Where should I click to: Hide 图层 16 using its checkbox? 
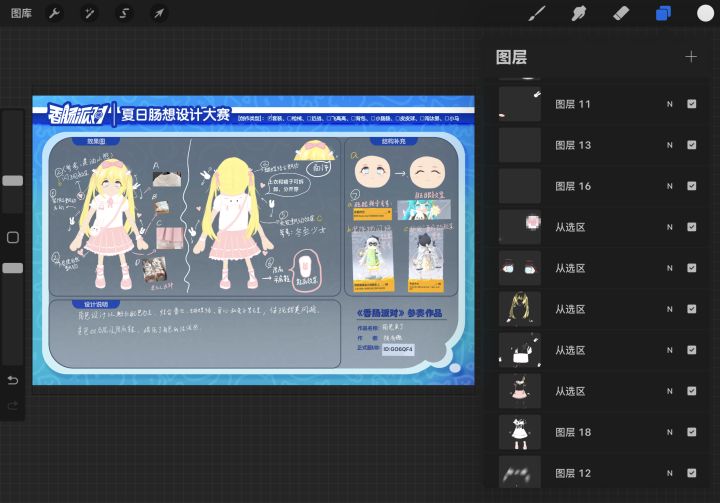point(692,186)
